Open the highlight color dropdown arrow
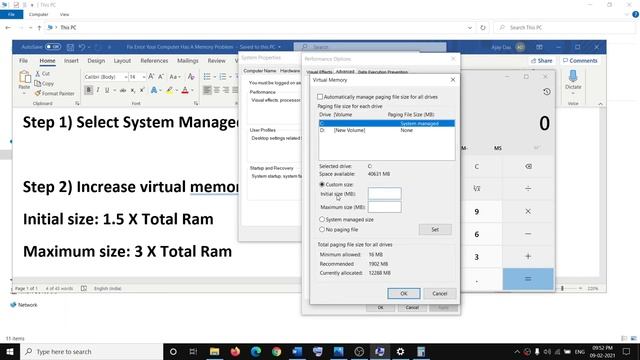Screen dimensions: 640x360 176,90
